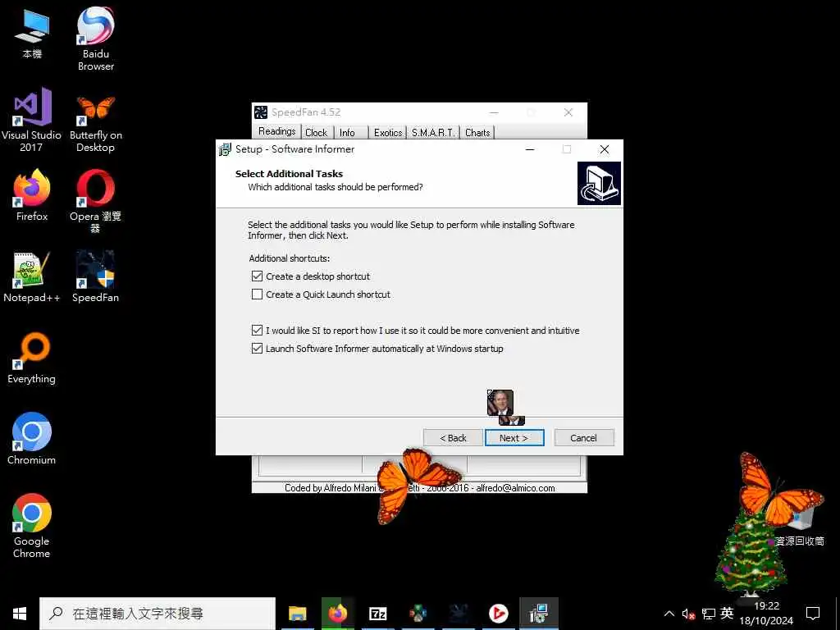Minimize the Setup window
Image resolution: width=840 pixels, height=630 pixels.
(x=530, y=149)
